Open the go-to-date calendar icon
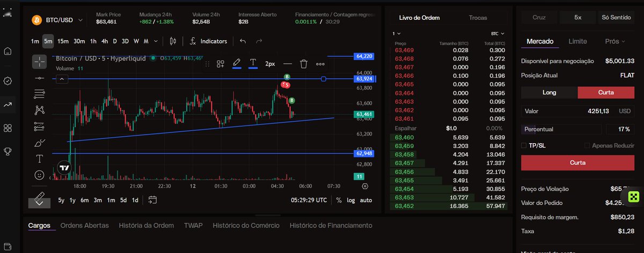Screen dimensions: 644x253 (x=152, y=200)
